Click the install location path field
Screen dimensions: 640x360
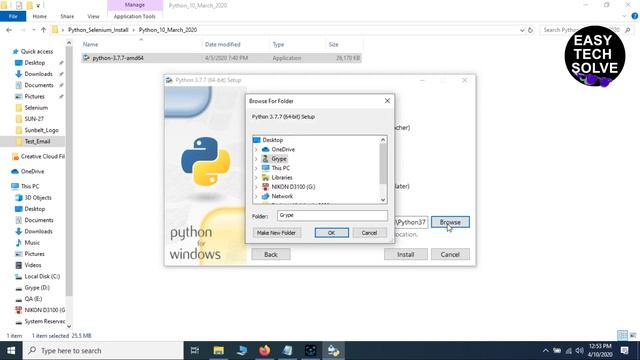click(x=411, y=222)
